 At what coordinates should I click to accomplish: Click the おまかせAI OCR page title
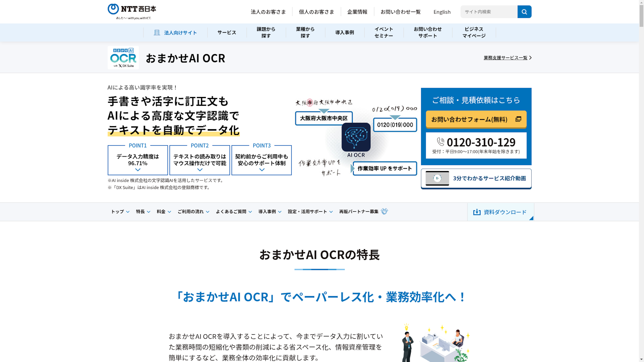(185, 58)
